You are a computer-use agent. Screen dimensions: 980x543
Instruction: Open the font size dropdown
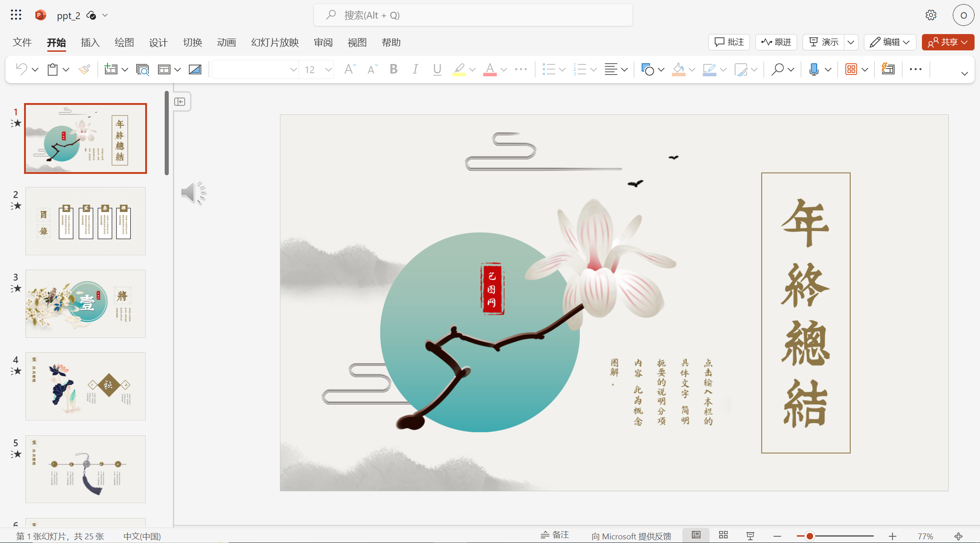coord(328,69)
